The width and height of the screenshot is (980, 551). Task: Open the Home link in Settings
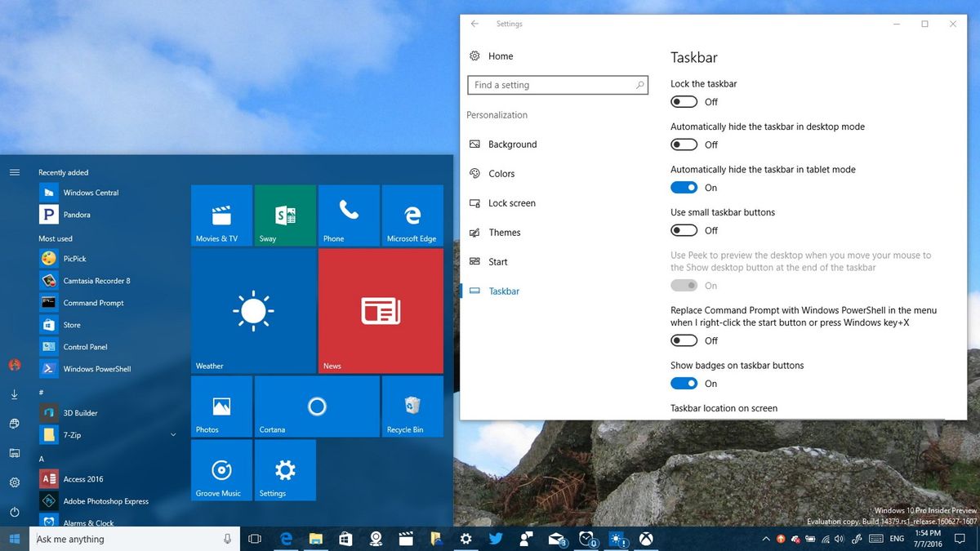501,56
